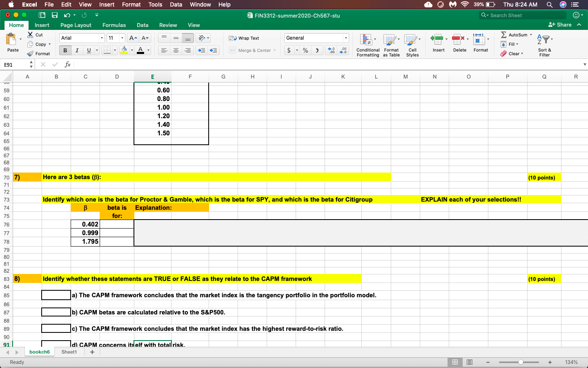
Task: Open the Page Layout tab
Action: pyautogui.click(x=76, y=25)
